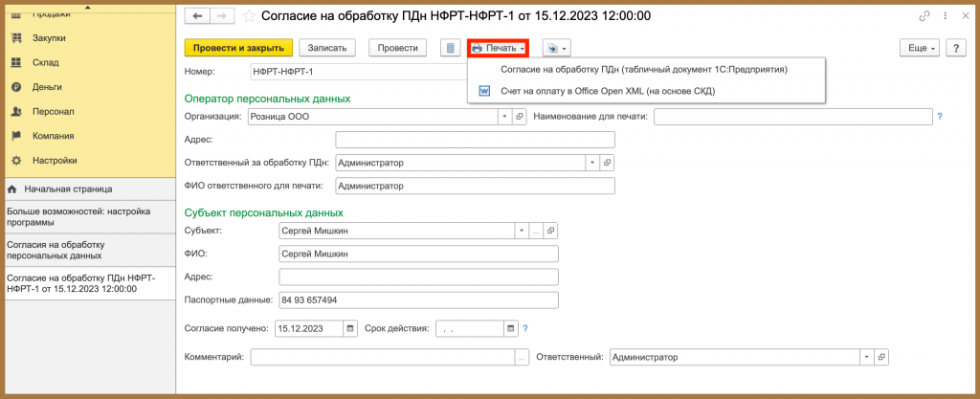The image size is (980, 399).
Task: Open the Субъект record with the open icon
Action: (550, 231)
